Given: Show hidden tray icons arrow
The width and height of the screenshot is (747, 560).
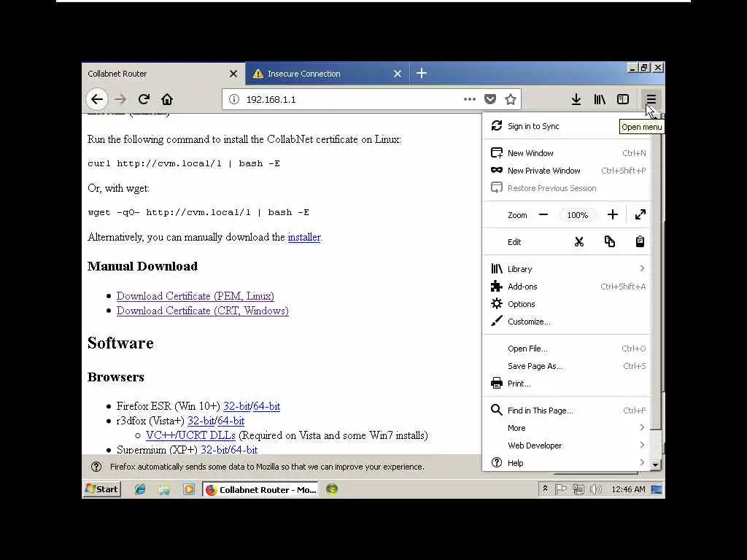Looking at the screenshot, I should tap(545, 489).
